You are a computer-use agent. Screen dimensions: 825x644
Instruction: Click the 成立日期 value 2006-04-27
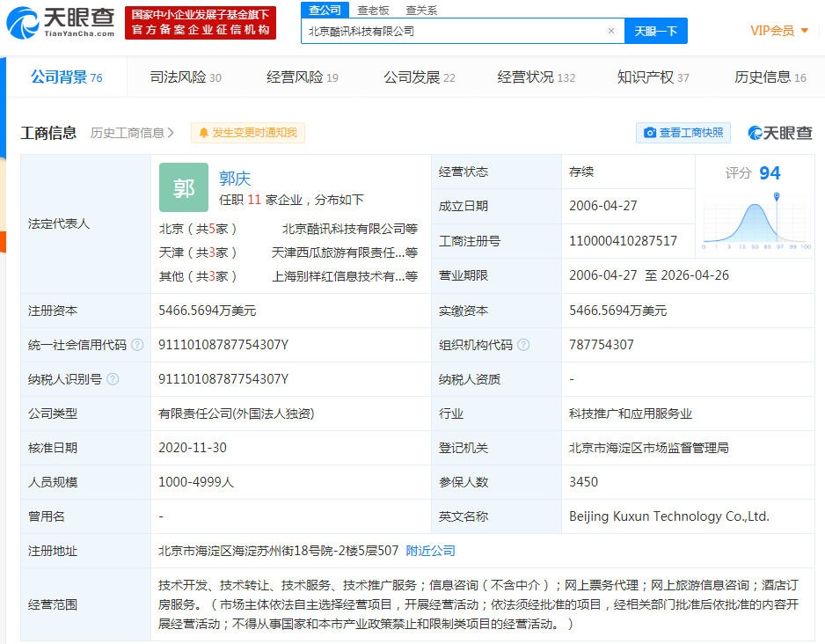point(603,206)
